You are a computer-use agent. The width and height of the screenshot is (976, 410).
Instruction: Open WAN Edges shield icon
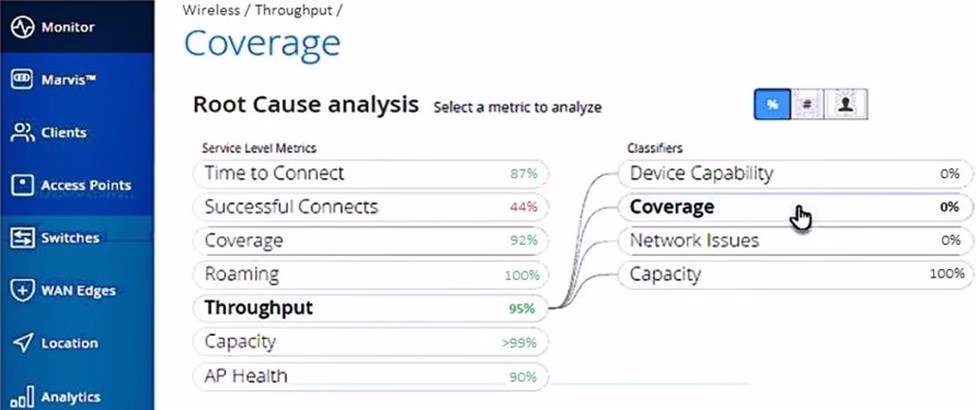(22, 291)
